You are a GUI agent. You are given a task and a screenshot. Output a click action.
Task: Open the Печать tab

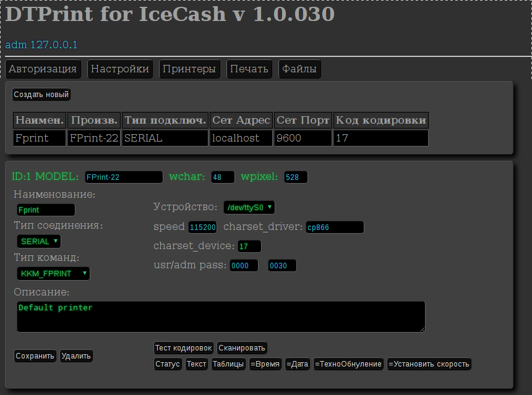pos(249,69)
